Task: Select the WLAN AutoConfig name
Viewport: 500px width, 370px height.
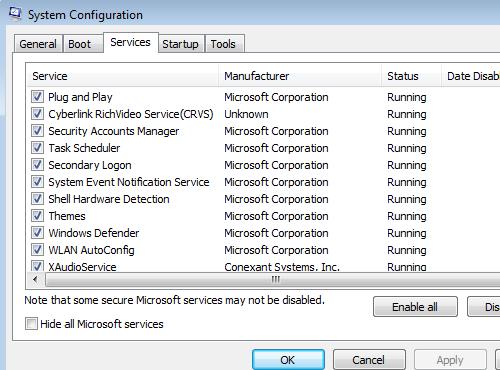Action: tap(91, 250)
